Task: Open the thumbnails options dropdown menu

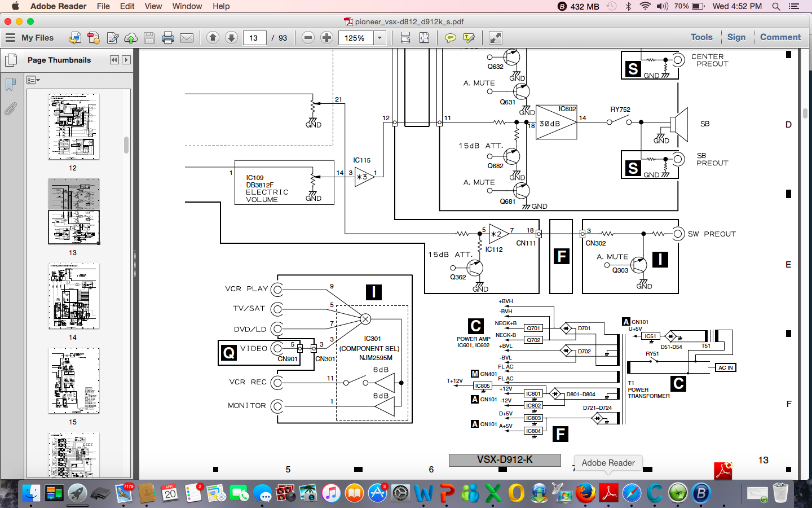Action: (x=33, y=80)
